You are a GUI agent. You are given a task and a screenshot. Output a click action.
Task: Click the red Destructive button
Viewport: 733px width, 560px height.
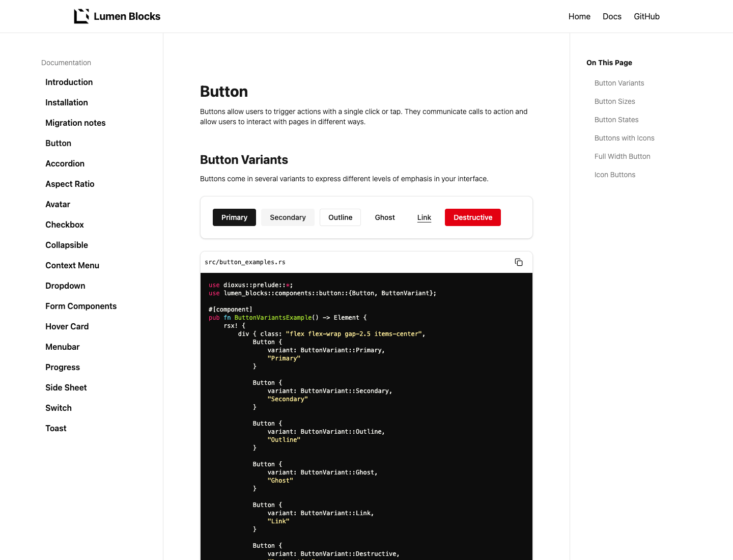coord(473,217)
